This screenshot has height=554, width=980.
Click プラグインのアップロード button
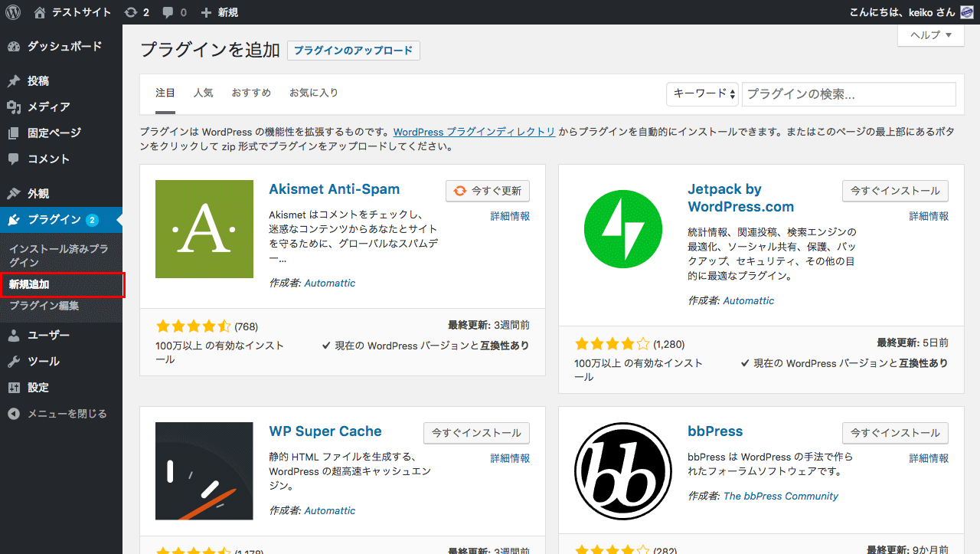[x=354, y=51]
